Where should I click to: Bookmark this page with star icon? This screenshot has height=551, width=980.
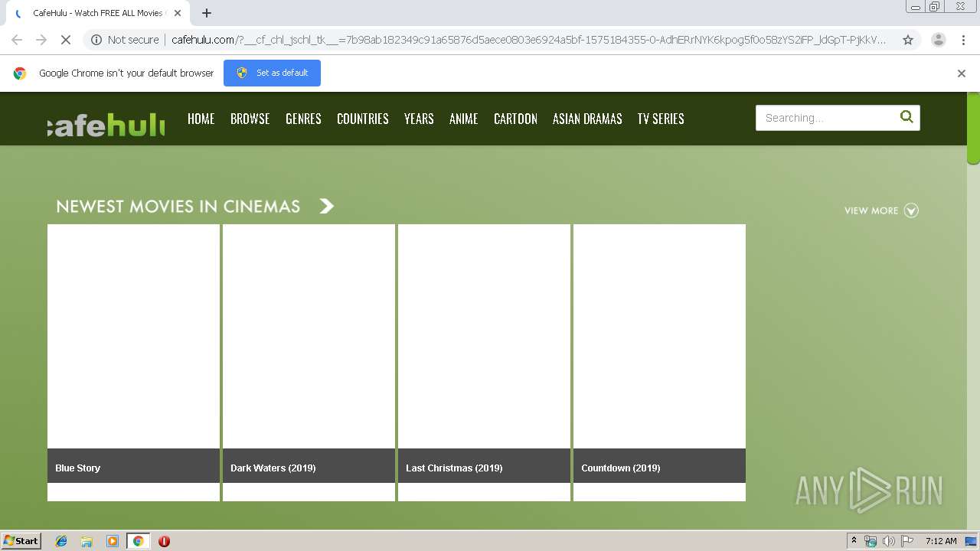pos(908,40)
